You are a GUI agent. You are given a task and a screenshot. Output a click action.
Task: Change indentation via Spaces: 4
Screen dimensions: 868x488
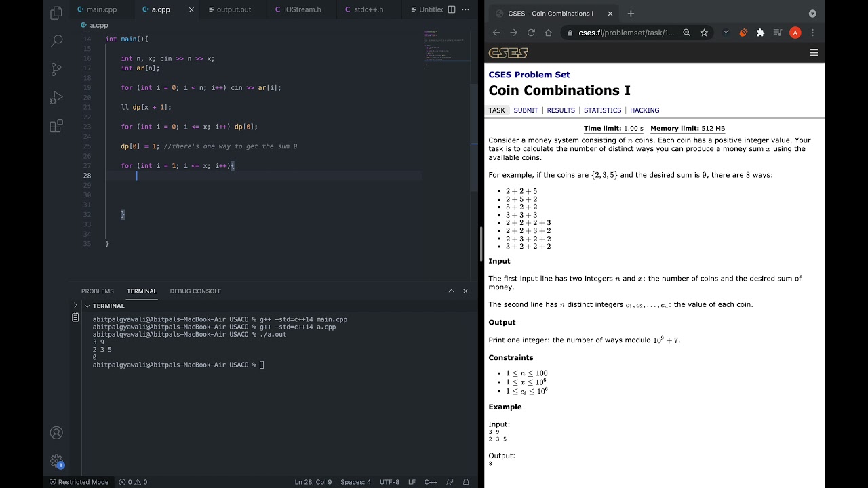tap(355, 482)
